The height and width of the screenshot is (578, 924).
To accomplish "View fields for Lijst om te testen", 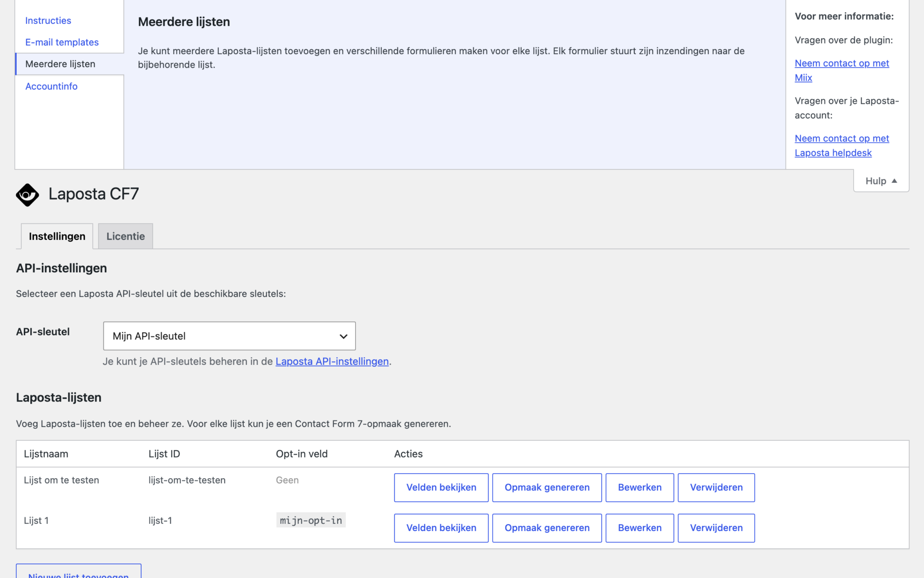I will pos(441,487).
